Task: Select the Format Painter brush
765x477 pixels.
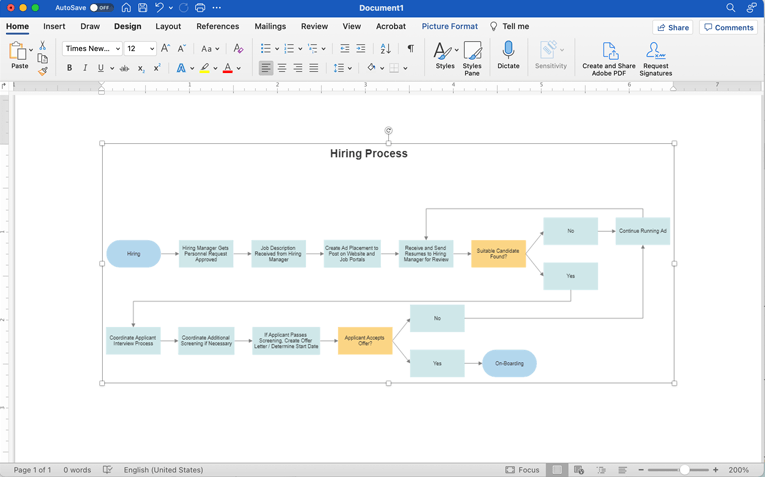Action: click(42, 71)
